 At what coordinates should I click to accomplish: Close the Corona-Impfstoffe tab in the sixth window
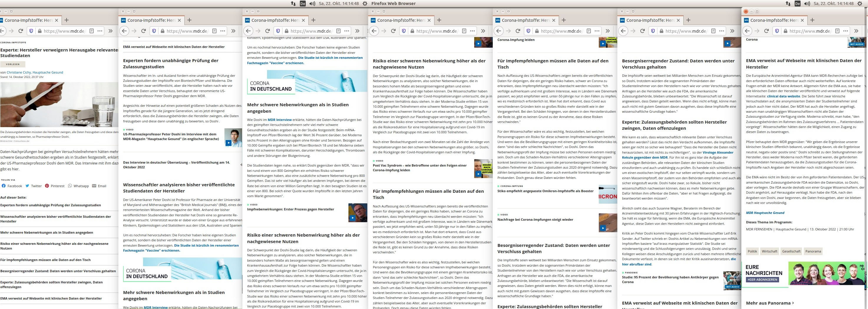pos(678,20)
